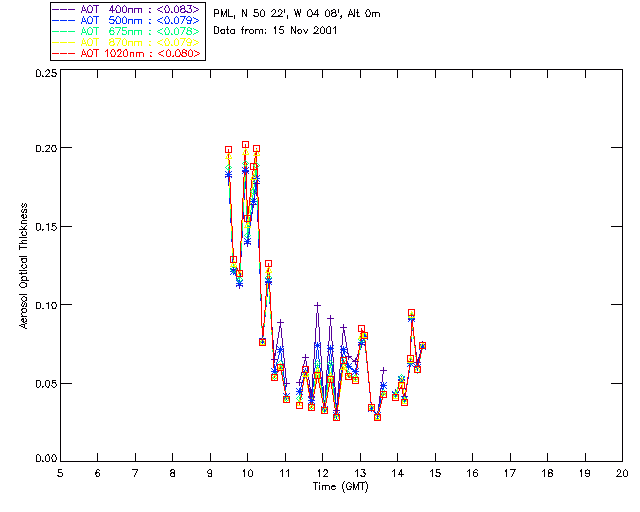Screen dimensions: 640x512
Task: Click the x-axis label 18
Action: [x=547, y=473]
